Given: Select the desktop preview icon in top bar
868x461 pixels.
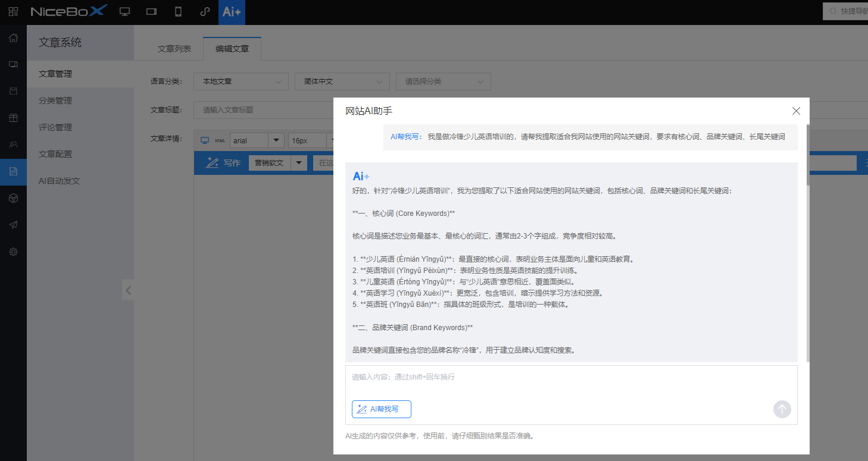Looking at the screenshot, I should pyautogui.click(x=124, y=11).
